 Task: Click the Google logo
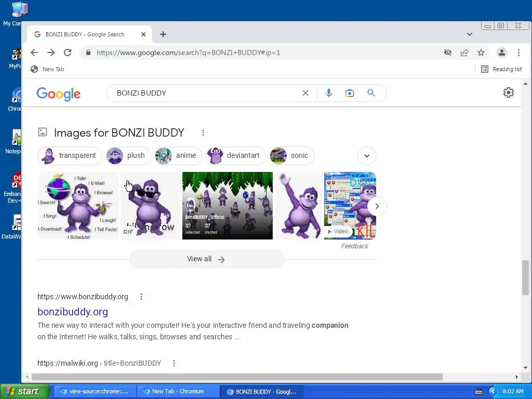pyautogui.click(x=58, y=94)
